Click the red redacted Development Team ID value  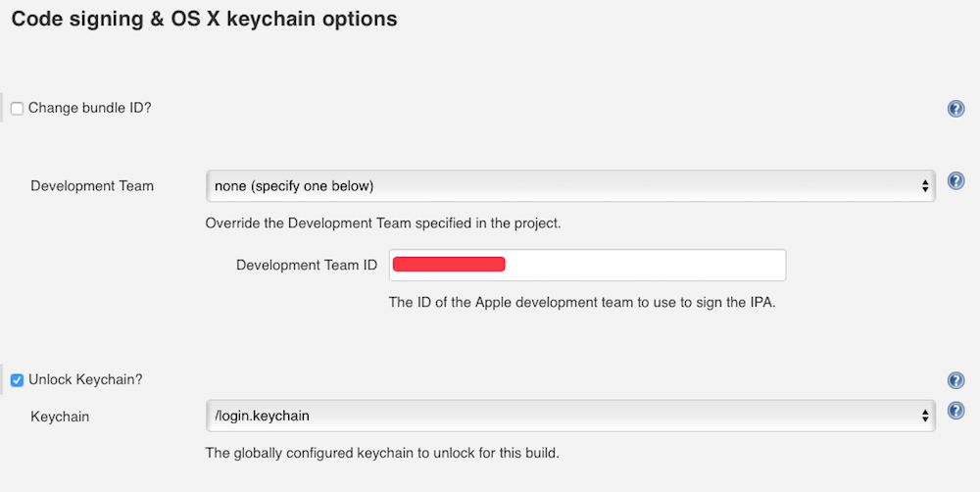(x=448, y=265)
